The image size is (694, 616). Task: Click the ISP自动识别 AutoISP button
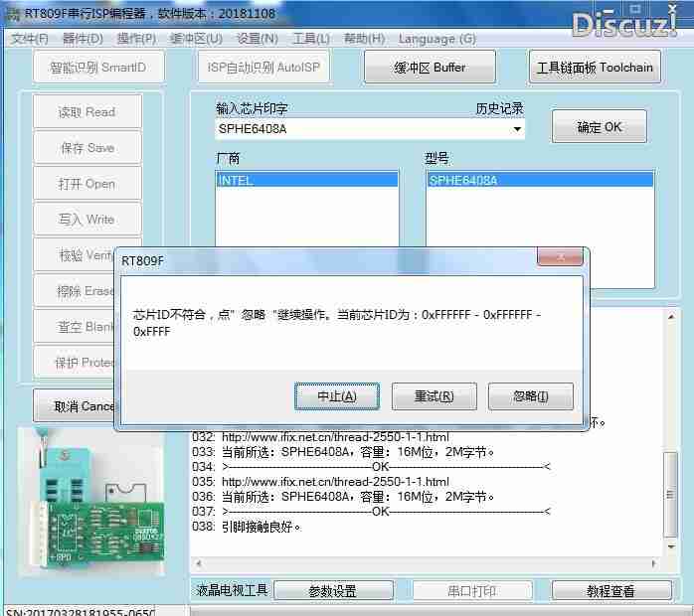pos(263,67)
